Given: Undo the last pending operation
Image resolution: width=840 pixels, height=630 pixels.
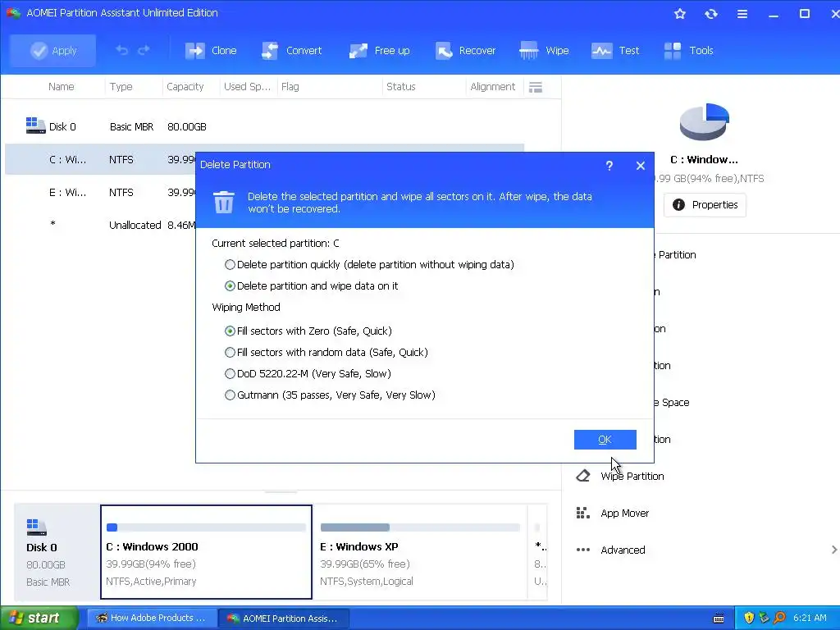Looking at the screenshot, I should point(122,50).
